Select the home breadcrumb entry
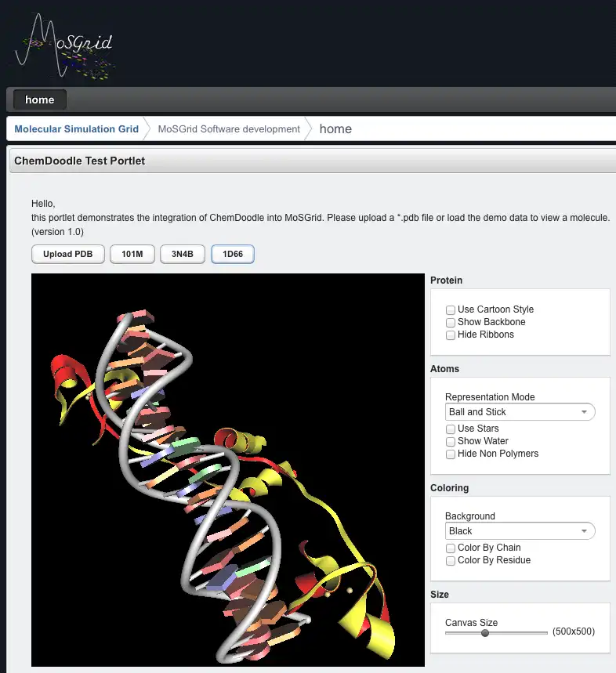Image resolution: width=616 pixels, height=673 pixels. click(x=335, y=128)
